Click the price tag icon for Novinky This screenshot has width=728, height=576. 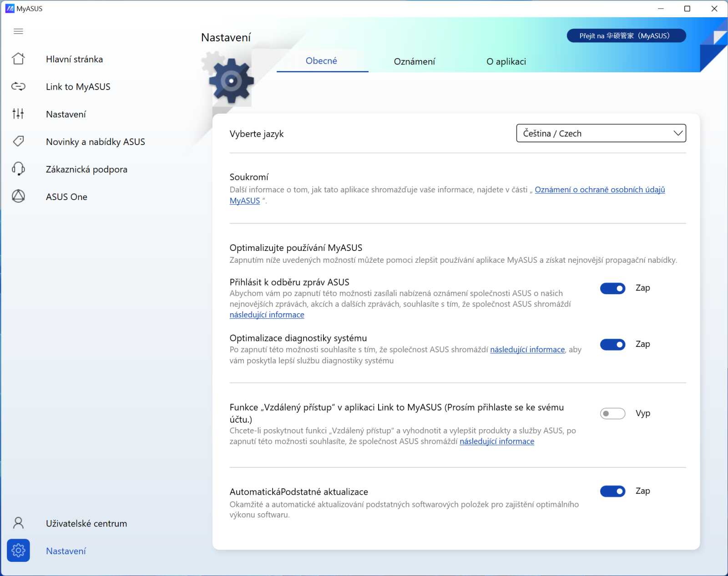(x=18, y=141)
